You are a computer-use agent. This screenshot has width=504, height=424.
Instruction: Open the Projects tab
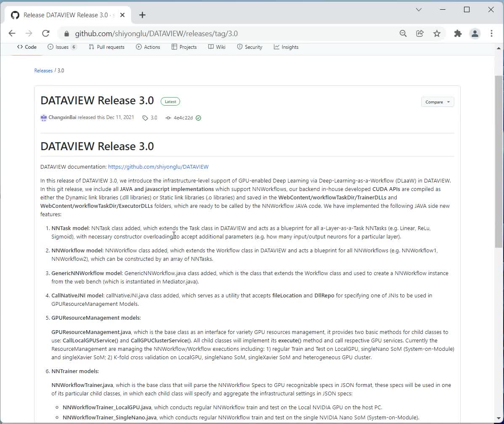[184, 47]
